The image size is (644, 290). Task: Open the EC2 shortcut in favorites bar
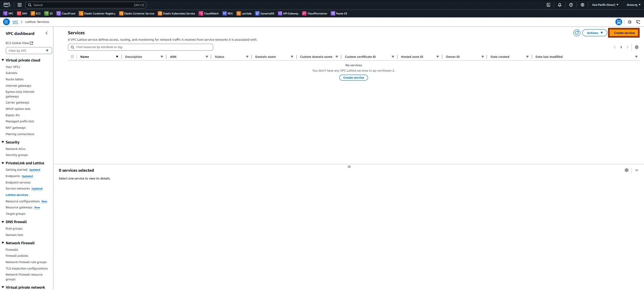(x=36, y=13)
